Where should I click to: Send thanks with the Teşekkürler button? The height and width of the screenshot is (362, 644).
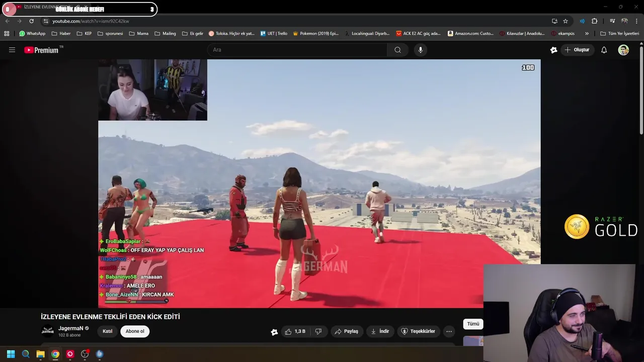pos(419,331)
